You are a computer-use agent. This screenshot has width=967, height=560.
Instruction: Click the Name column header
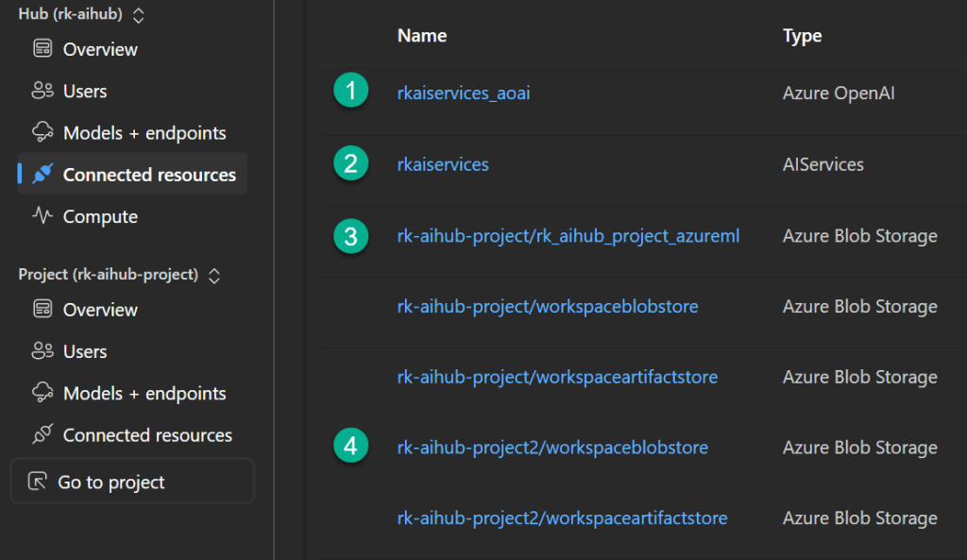[x=421, y=36]
